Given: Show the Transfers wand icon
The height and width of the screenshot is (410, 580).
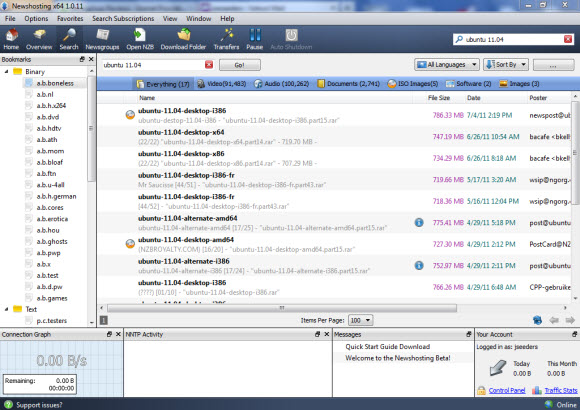Looking at the screenshot, I should (x=226, y=39).
